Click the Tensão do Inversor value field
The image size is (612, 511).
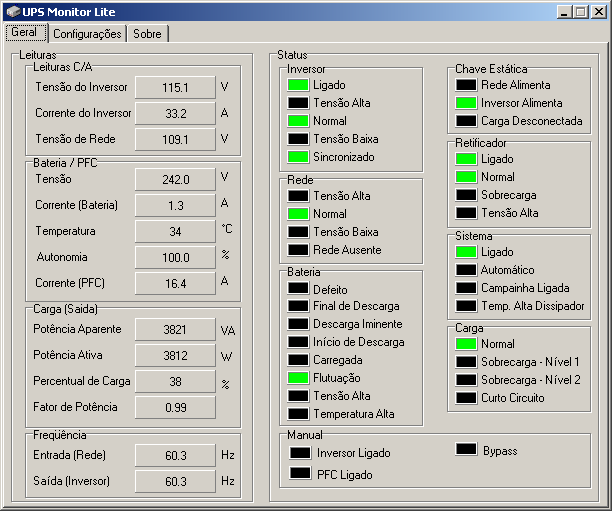tap(175, 88)
